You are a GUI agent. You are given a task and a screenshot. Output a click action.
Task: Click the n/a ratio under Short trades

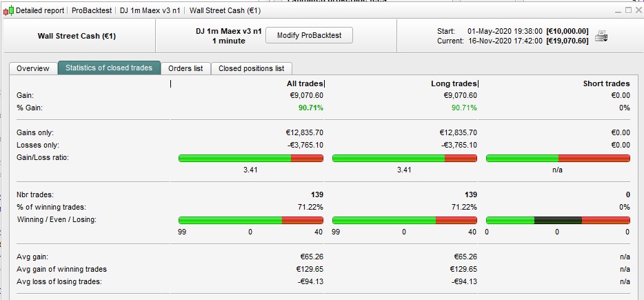557,170
